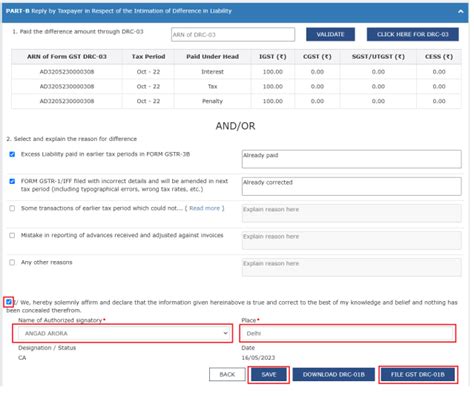Click the 'Interest' Paid Under Head cell
Viewport: 474px width, 396px height.
(x=212, y=72)
